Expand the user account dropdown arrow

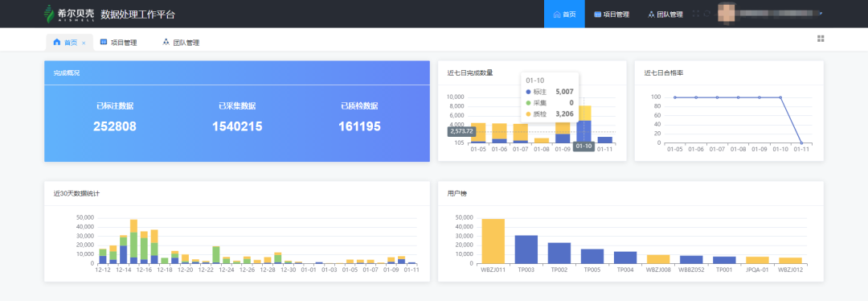tap(821, 14)
